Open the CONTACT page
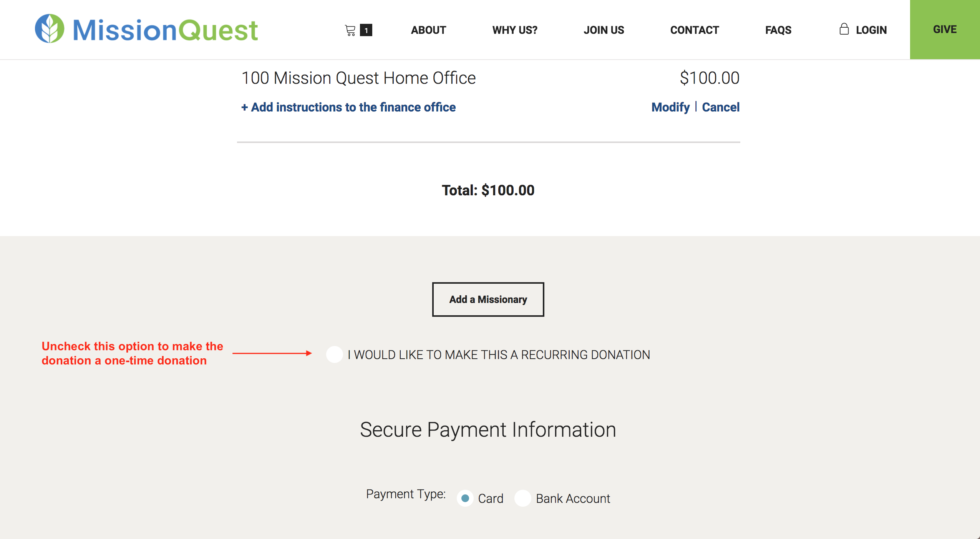 tap(694, 30)
